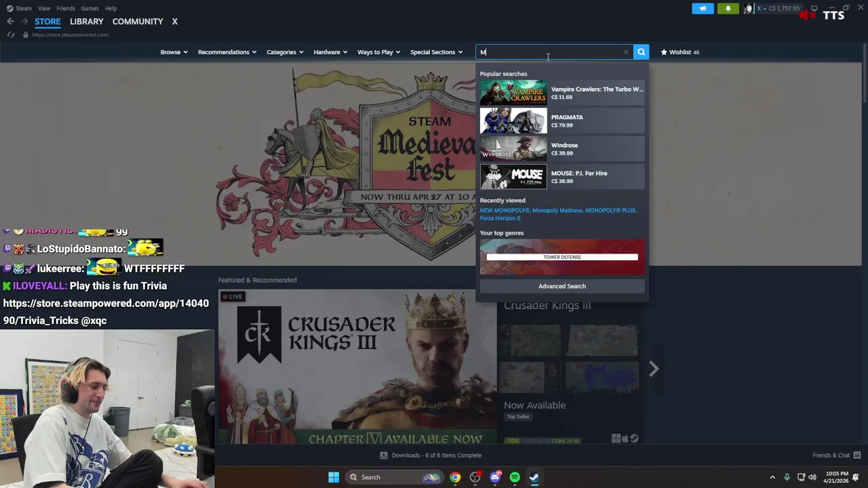Screen dimensions: 868x488
Task: Open the Crusader Kings III featured image
Action: click(x=357, y=367)
